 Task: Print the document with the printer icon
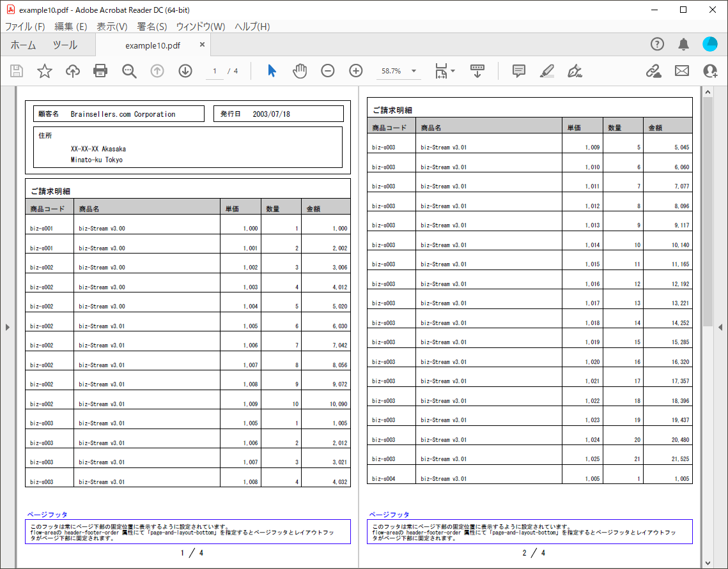(100, 71)
